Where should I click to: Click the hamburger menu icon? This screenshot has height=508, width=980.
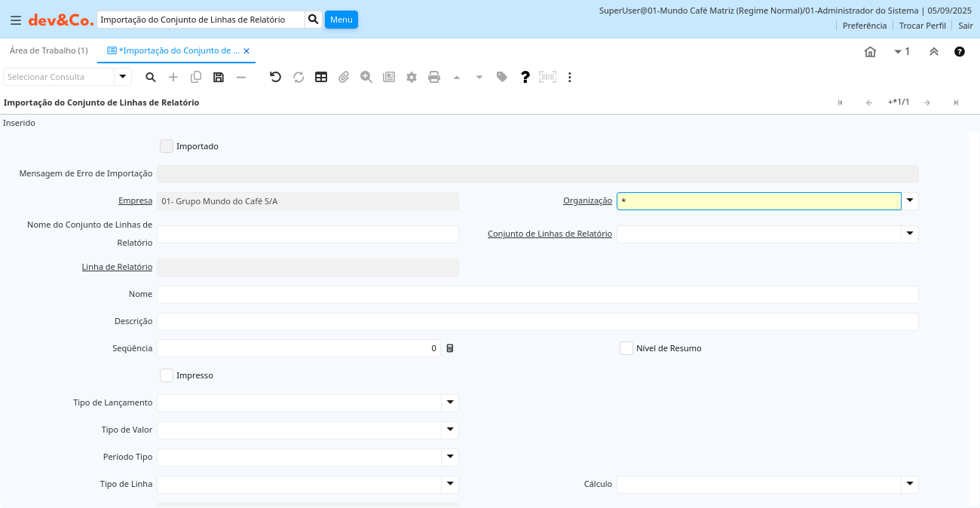tap(16, 20)
